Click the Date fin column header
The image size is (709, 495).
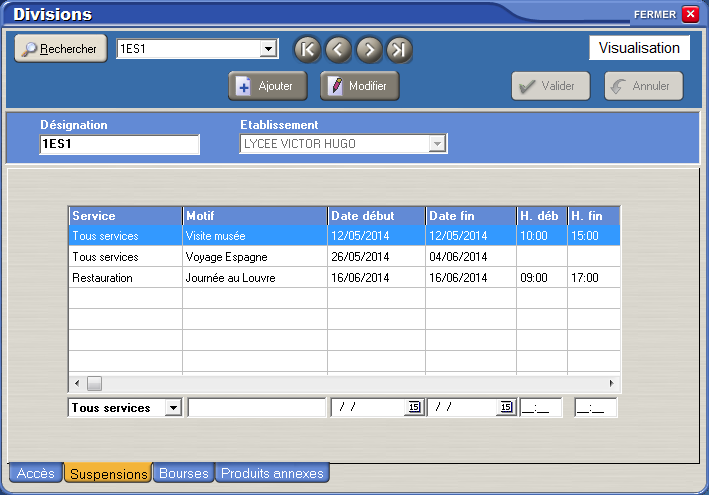coord(471,216)
